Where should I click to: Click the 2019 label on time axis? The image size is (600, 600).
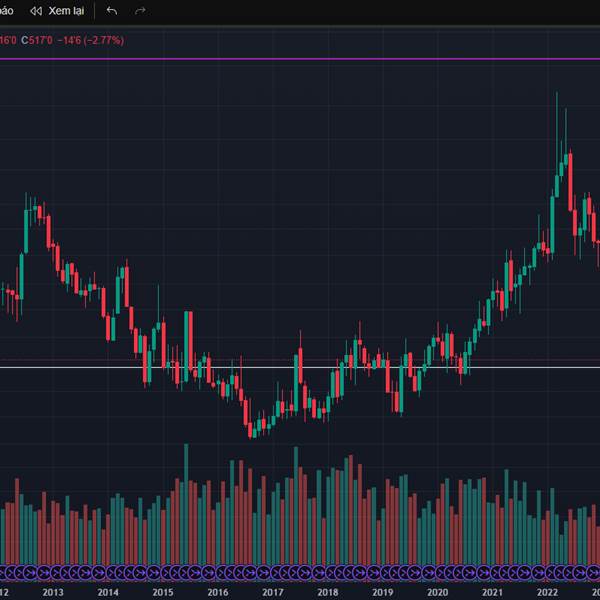383,592
